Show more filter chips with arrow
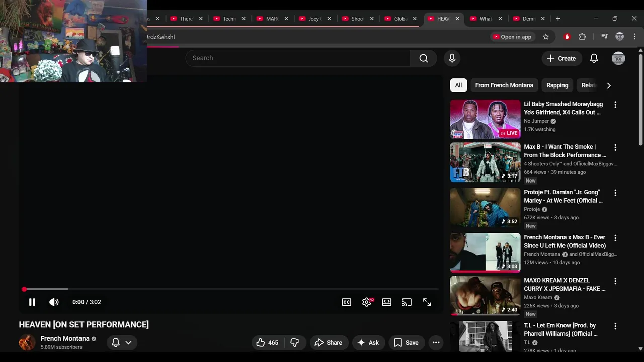Image resolution: width=644 pixels, height=362 pixels. click(x=609, y=85)
